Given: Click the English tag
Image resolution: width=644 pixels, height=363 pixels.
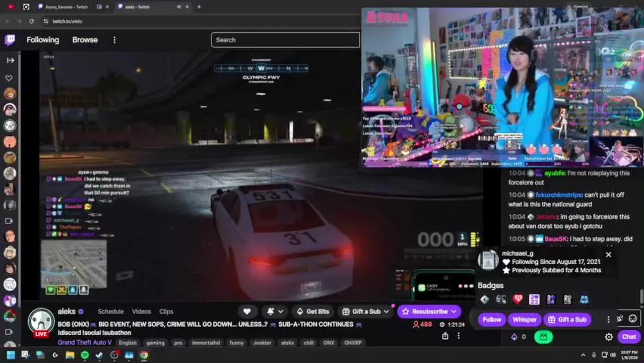Looking at the screenshot, I should click(128, 343).
